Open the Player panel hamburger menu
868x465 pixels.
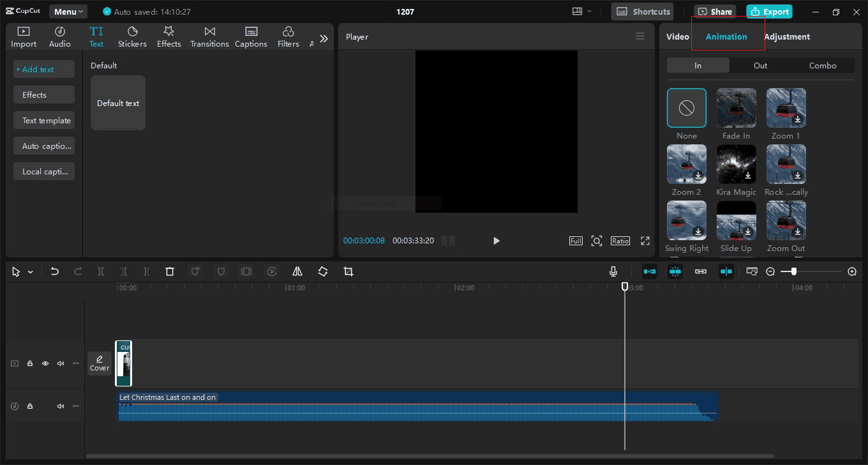640,36
